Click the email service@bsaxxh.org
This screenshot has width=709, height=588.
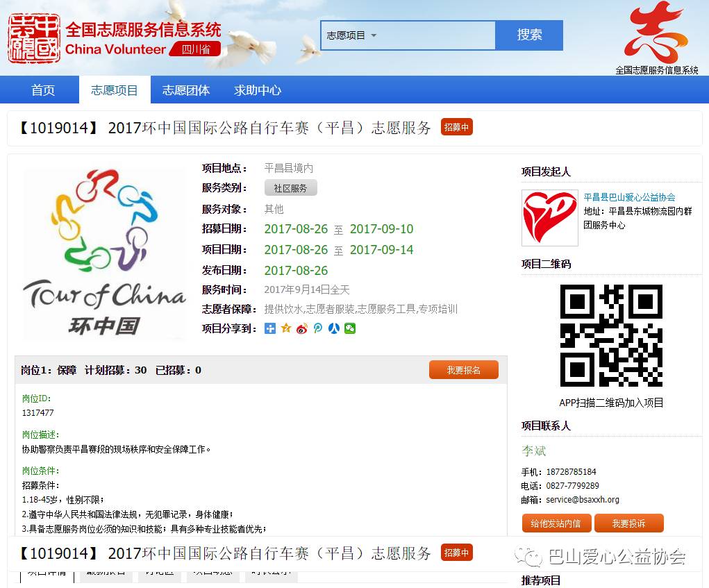tap(583, 499)
